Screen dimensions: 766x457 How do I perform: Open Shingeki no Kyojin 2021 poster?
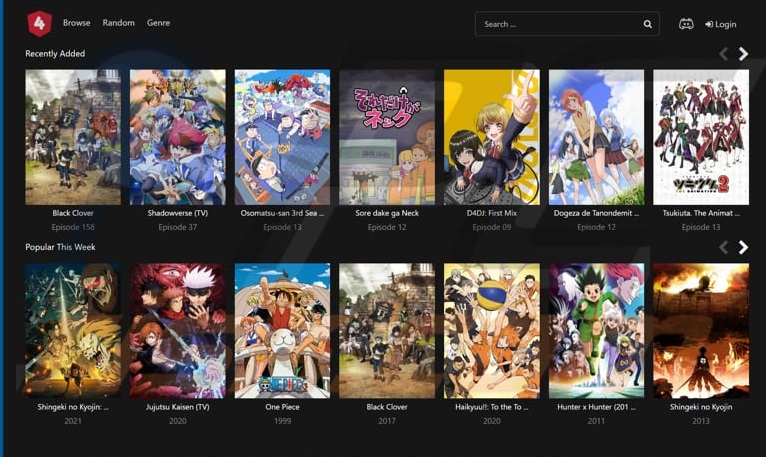point(73,331)
